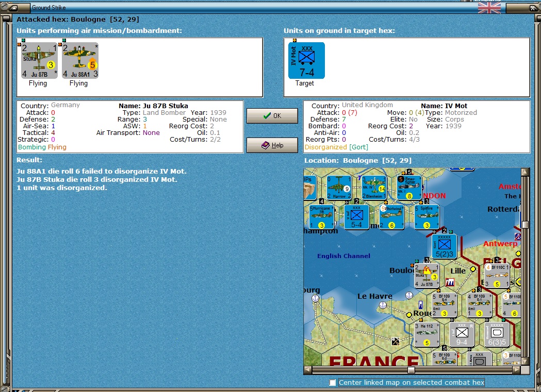Screen dimensions: 541x392
Task: Click the burning Stuka counter at Boulogne
Action: tap(427, 276)
